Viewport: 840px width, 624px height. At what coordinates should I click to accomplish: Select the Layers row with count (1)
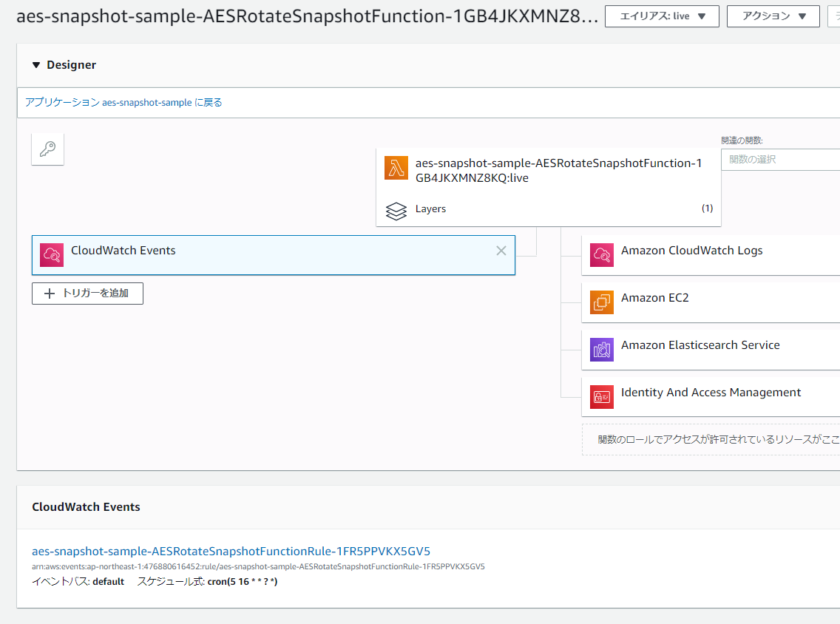coord(549,209)
